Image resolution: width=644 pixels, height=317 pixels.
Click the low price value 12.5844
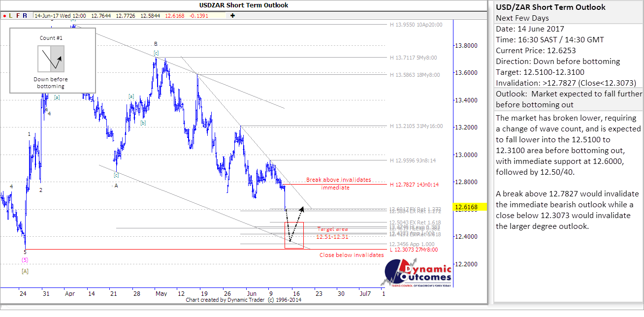(150, 16)
